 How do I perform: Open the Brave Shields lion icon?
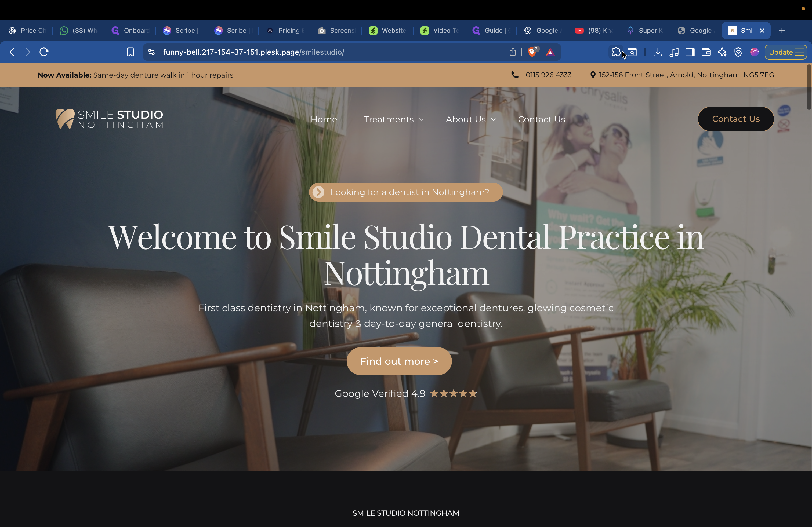532,52
